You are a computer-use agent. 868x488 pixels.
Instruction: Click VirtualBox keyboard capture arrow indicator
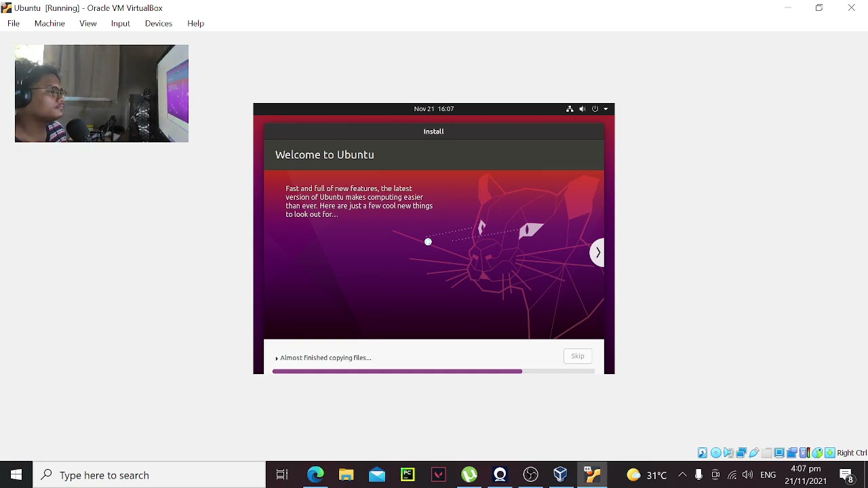(x=830, y=453)
